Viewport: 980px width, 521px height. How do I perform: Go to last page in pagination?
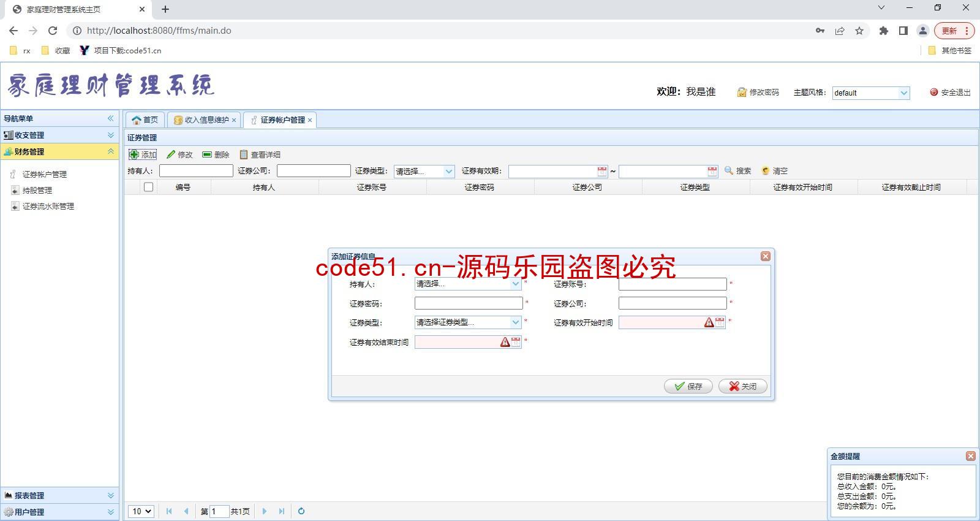point(282,511)
